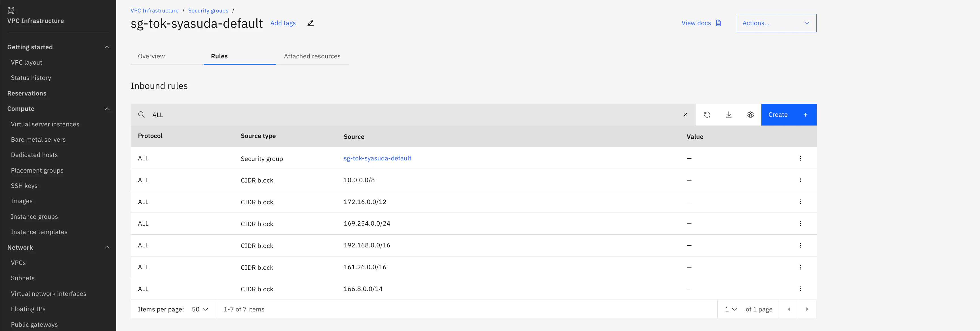The width and height of the screenshot is (980, 331).
Task: Open overflow menu for 169.254.0.0/24 rule
Action: pos(800,224)
